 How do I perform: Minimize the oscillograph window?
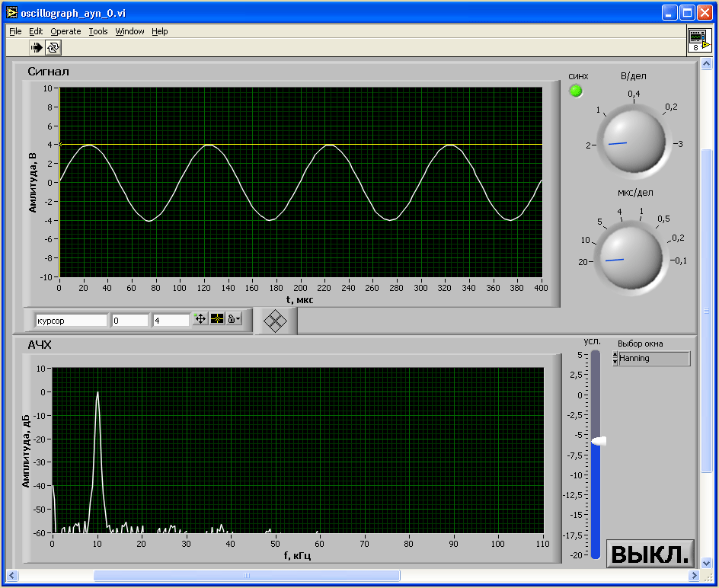click(x=669, y=12)
